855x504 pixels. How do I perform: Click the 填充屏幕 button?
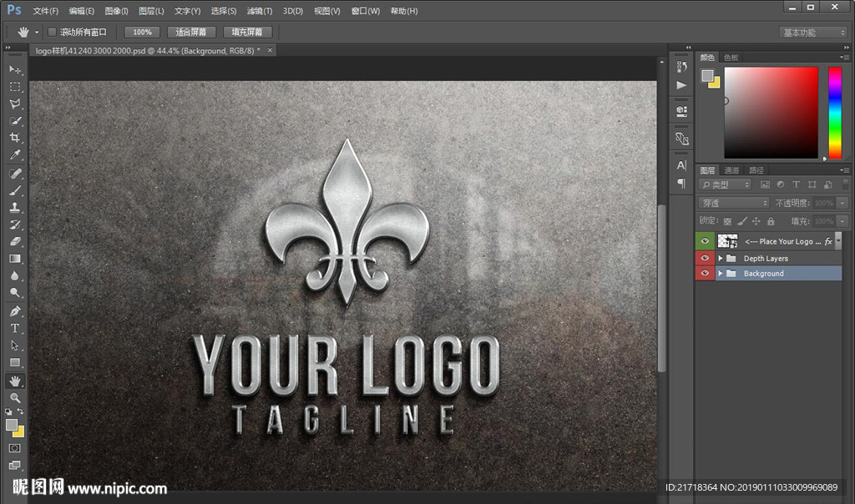tap(247, 33)
